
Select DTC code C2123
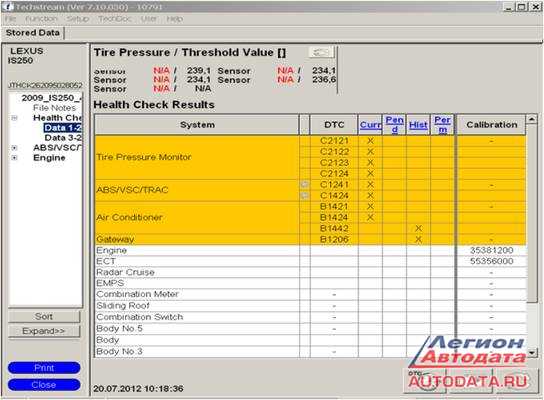click(x=334, y=163)
